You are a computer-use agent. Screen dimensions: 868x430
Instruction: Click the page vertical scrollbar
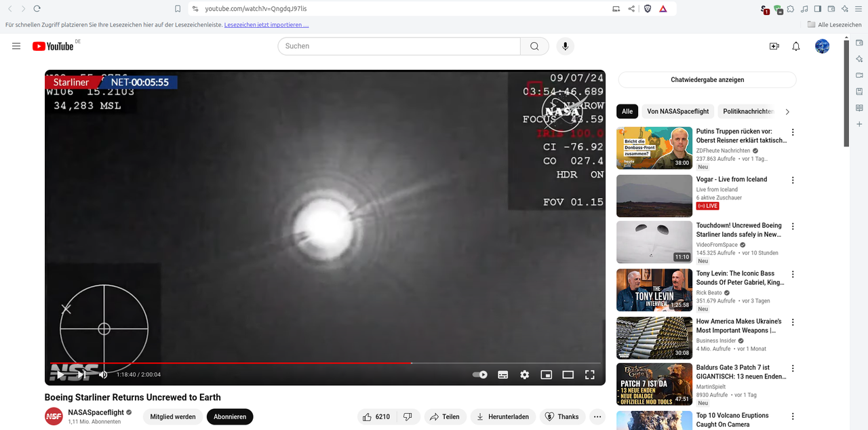pos(846,93)
